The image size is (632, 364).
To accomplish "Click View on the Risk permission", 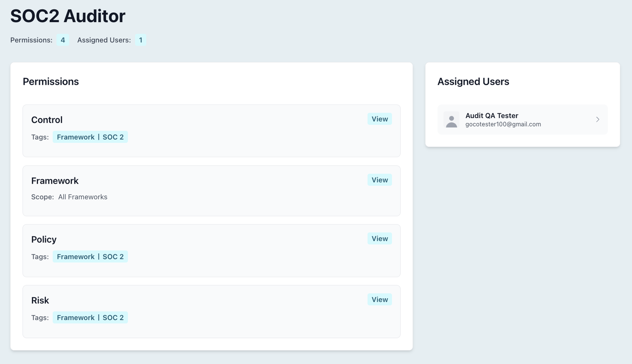I will coord(379,299).
